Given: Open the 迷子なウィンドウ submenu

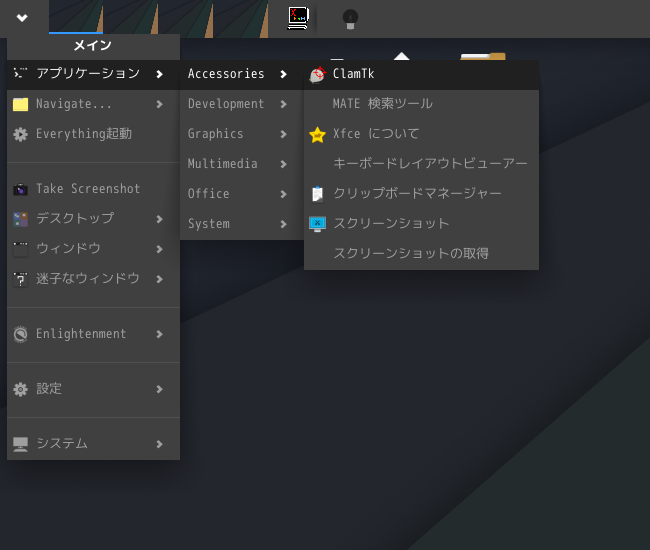Looking at the screenshot, I should [x=93, y=279].
